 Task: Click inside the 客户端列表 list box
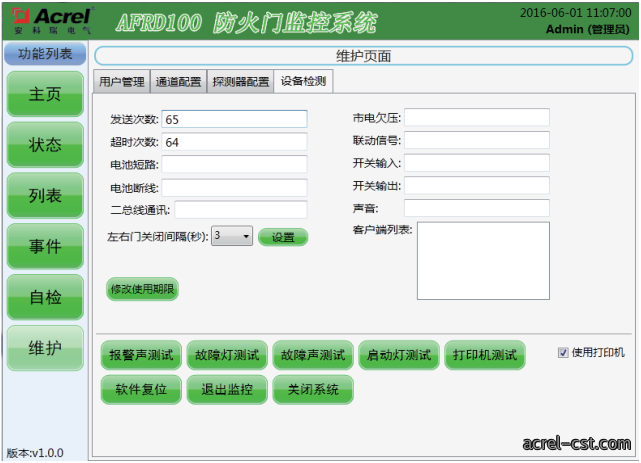pos(483,261)
